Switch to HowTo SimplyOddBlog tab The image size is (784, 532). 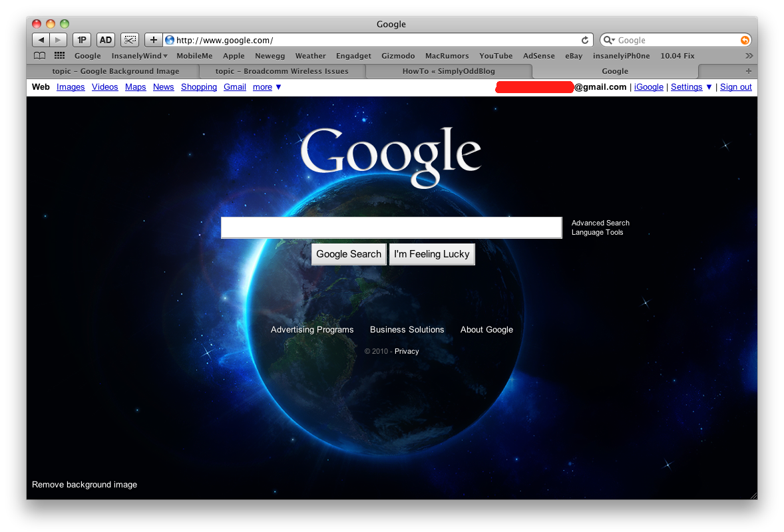coord(449,71)
